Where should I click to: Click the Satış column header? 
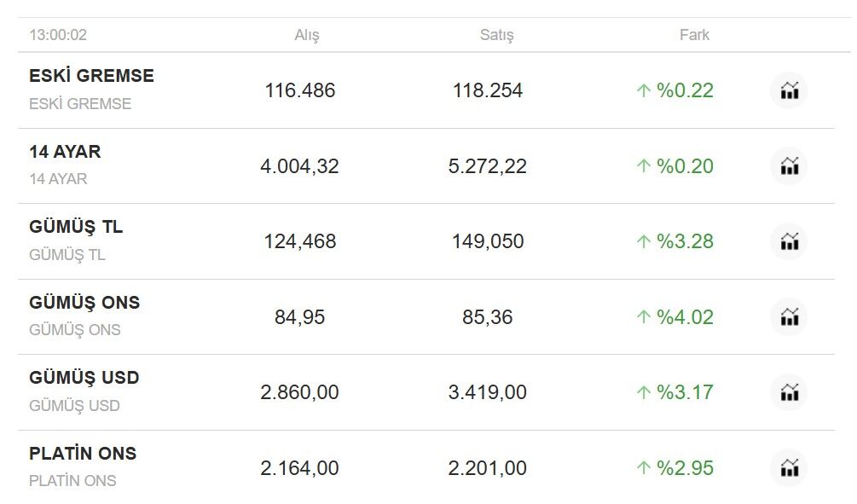coord(497,35)
